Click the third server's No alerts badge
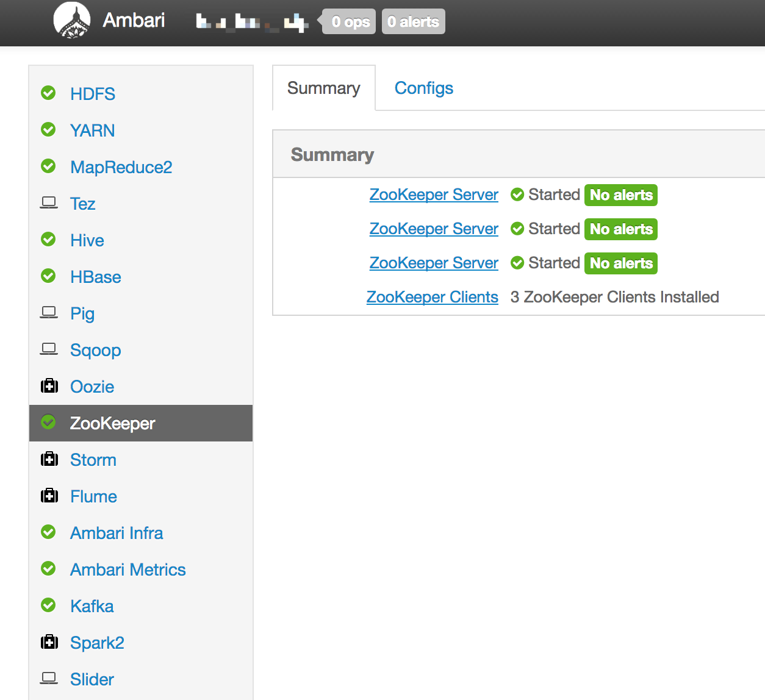Screen dimensions: 765x700 tap(621, 263)
